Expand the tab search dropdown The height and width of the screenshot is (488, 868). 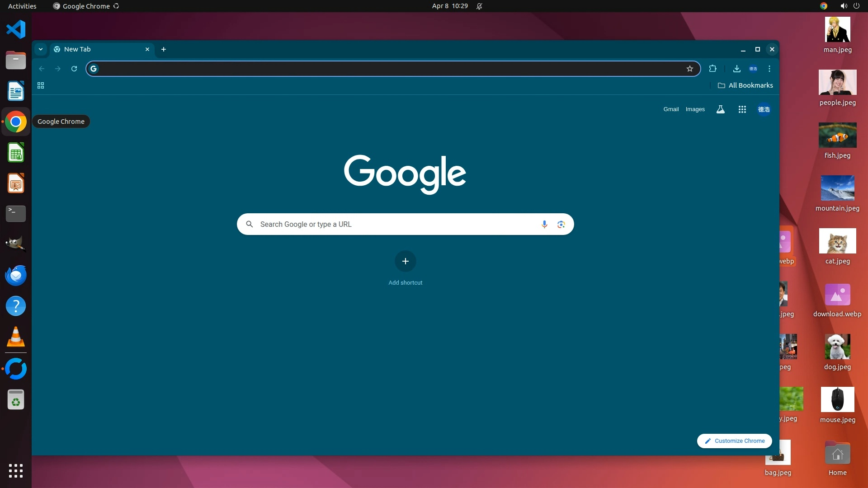[x=41, y=49]
